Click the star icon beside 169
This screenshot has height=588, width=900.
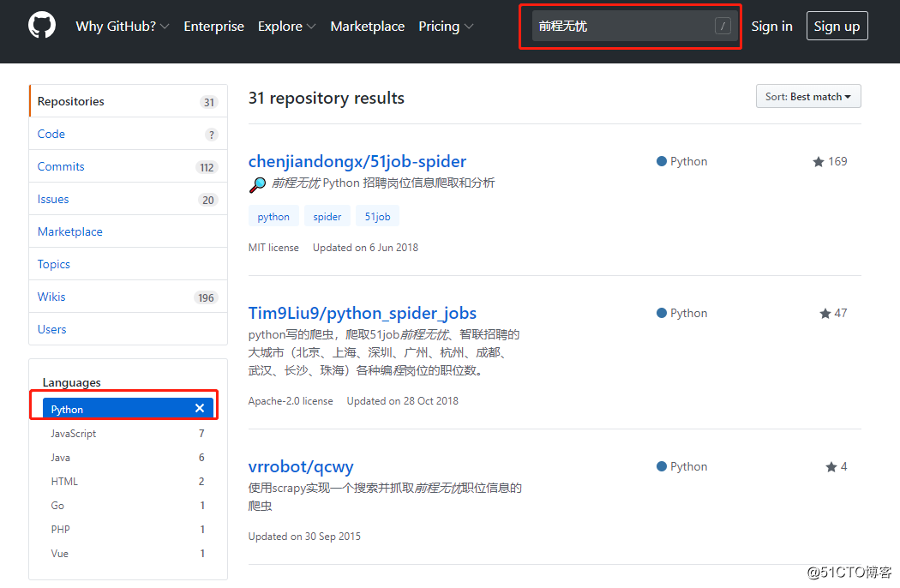[819, 162]
